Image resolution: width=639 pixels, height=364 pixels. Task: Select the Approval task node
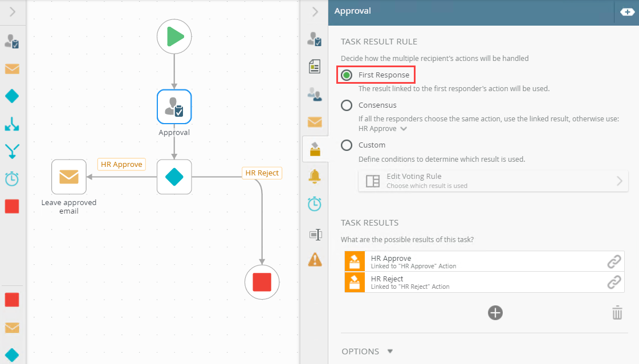point(174,107)
